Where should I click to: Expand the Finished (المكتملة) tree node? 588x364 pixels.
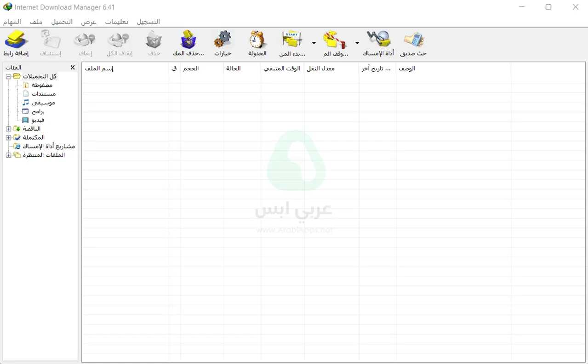click(8, 138)
